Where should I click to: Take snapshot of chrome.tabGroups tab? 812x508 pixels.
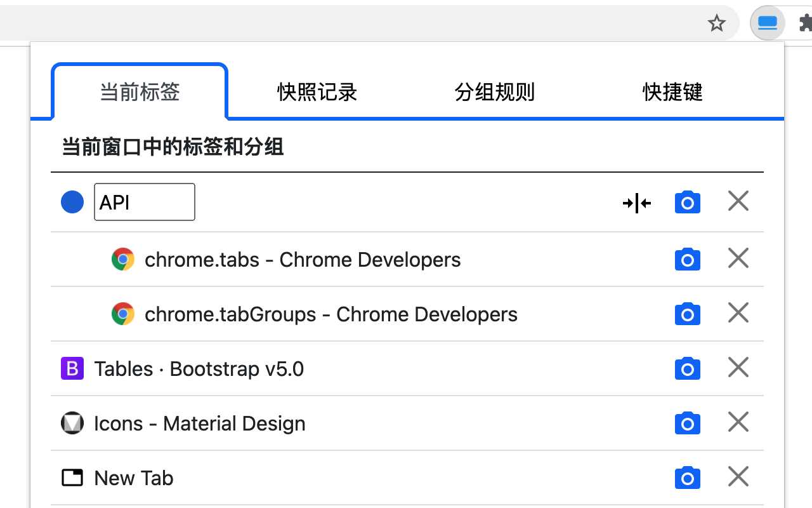tap(687, 314)
